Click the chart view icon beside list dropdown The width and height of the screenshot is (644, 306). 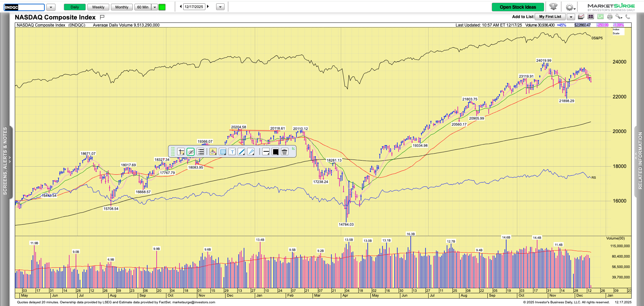point(581,17)
